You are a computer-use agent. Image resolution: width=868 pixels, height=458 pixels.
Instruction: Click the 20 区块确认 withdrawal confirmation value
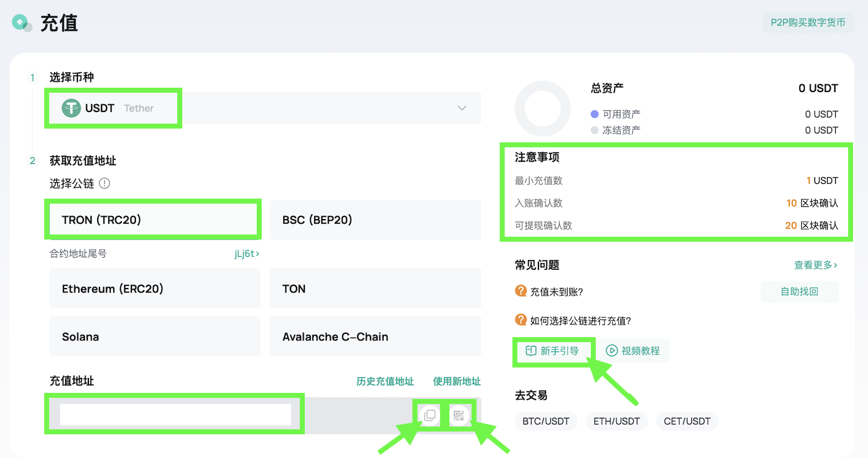tap(812, 226)
